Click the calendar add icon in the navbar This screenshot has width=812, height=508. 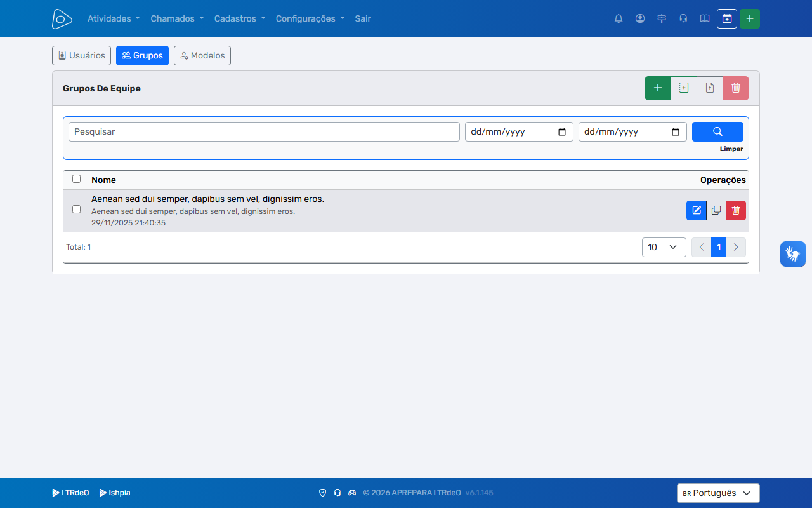(x=727, y=18)
